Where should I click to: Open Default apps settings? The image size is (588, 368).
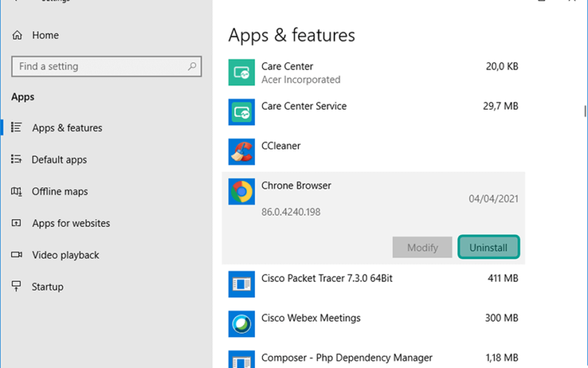coord(60,160)
